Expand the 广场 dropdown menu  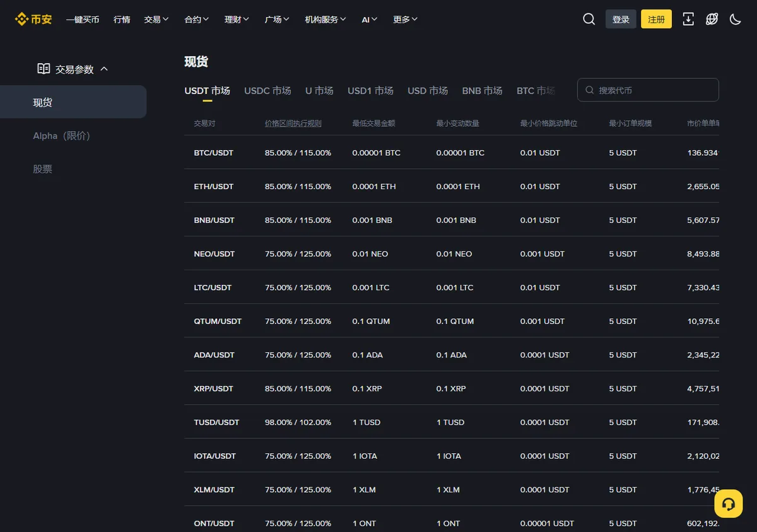point(277,19)
